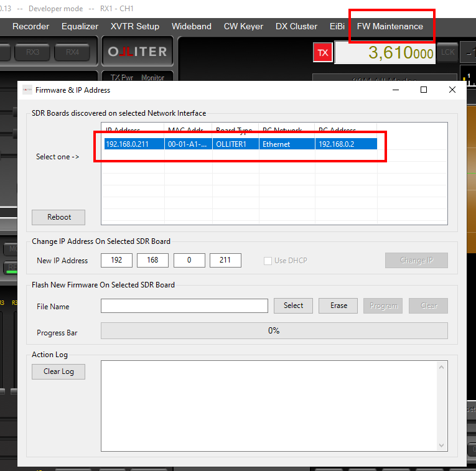The width and height of the screenshot is (476, 471).
Task: Click Action Log scrollbar up arrow
Action: (x=441, y=367)
